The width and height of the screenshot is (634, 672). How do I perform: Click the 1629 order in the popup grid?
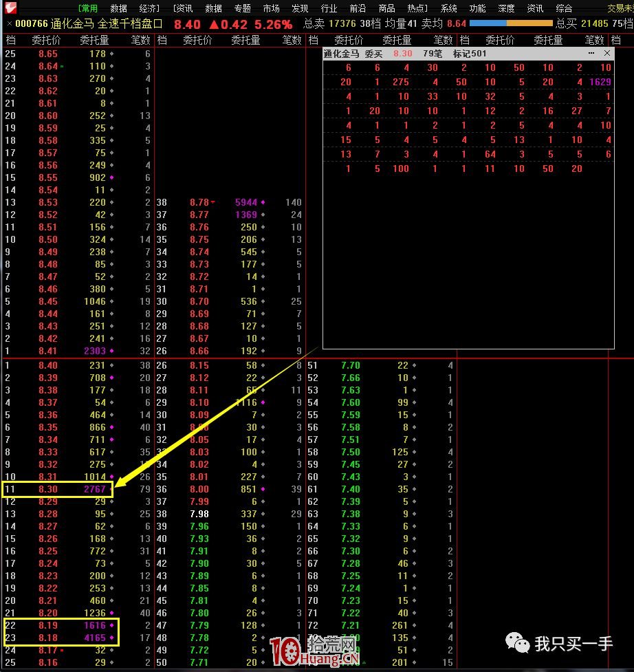pyautogui.click(x=600, y=82)
